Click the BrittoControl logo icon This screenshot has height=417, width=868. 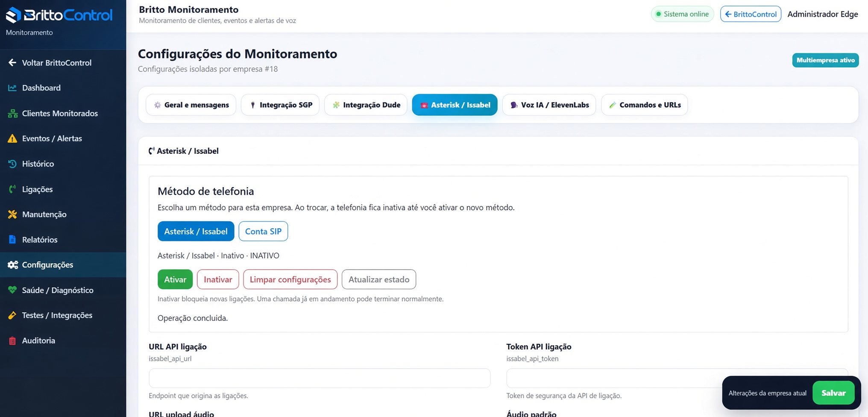(13, 15)
